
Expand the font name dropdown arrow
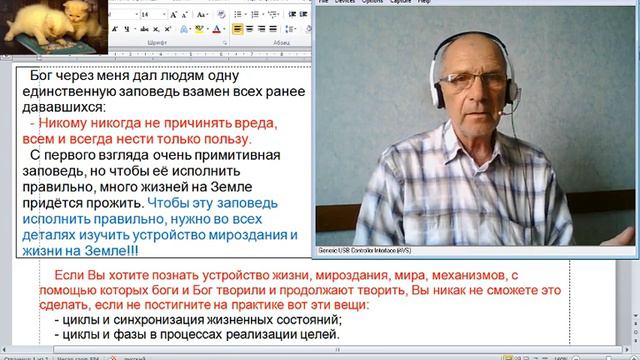pyautogui.click(x=136, y=15)
